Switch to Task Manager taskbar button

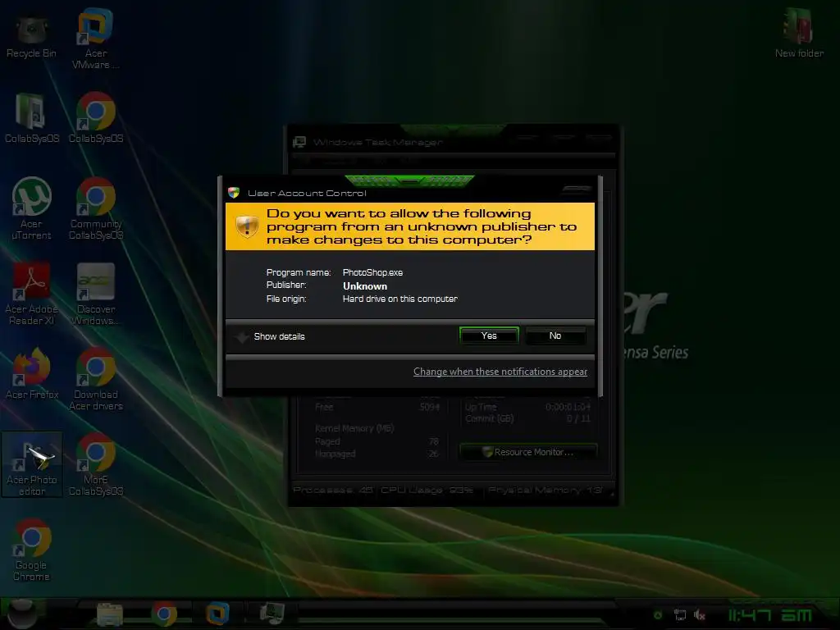tap(272, 614)
